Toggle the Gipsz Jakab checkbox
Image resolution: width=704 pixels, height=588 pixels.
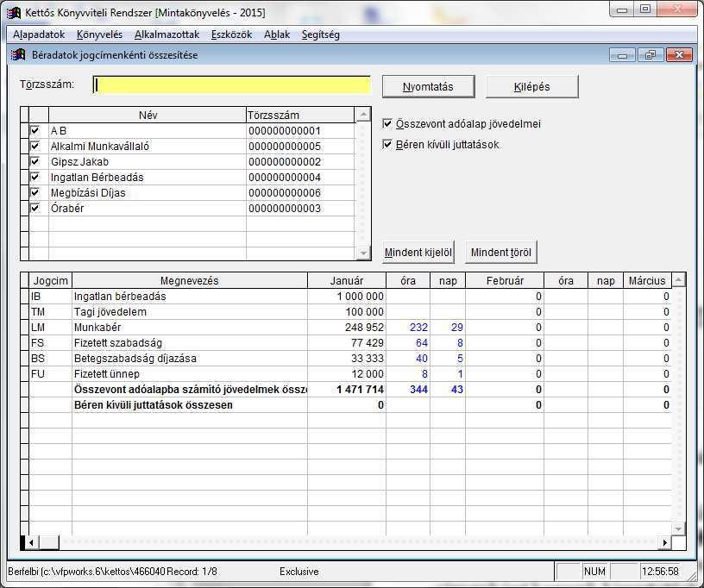35,161
